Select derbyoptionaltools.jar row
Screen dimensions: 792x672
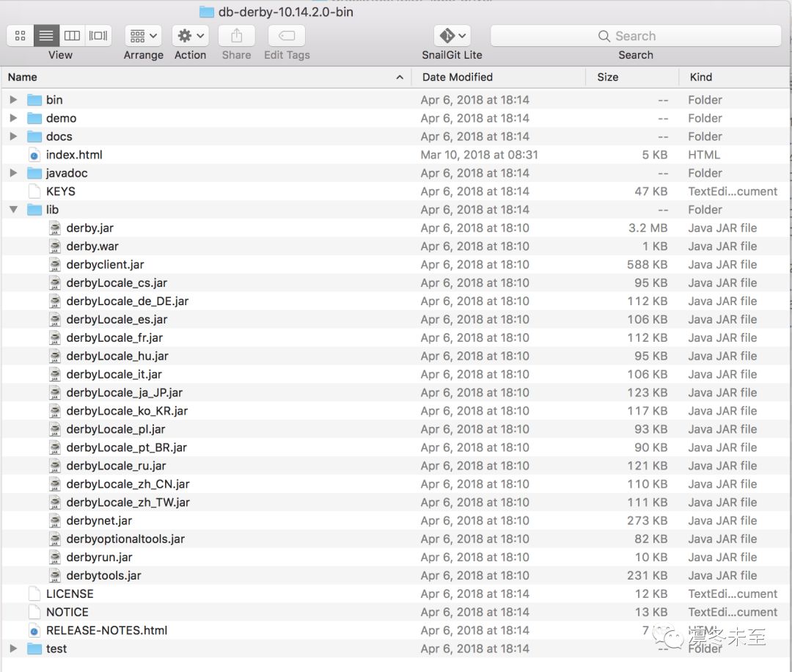(x=395, y=538)
